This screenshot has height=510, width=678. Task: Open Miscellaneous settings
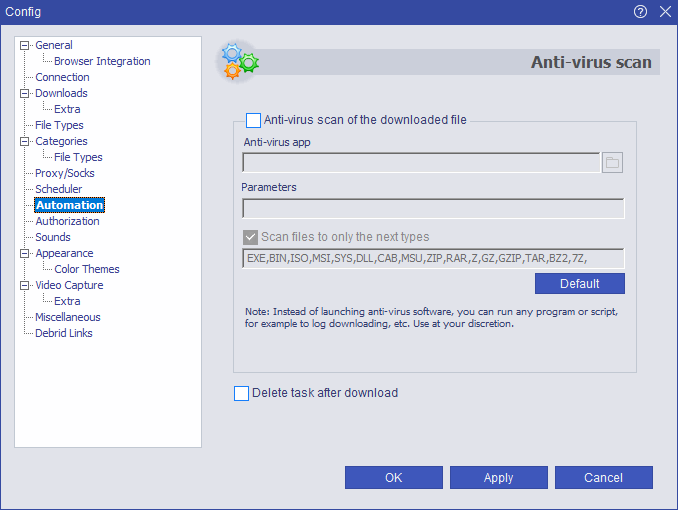click(68, 317)
